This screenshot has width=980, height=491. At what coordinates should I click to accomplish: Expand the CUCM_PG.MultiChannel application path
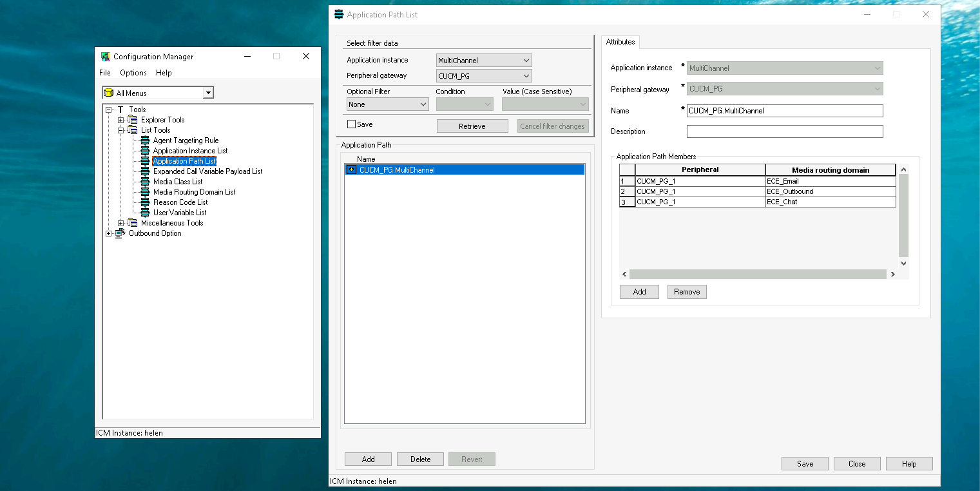pyautogui.click(x=351, y=170)
